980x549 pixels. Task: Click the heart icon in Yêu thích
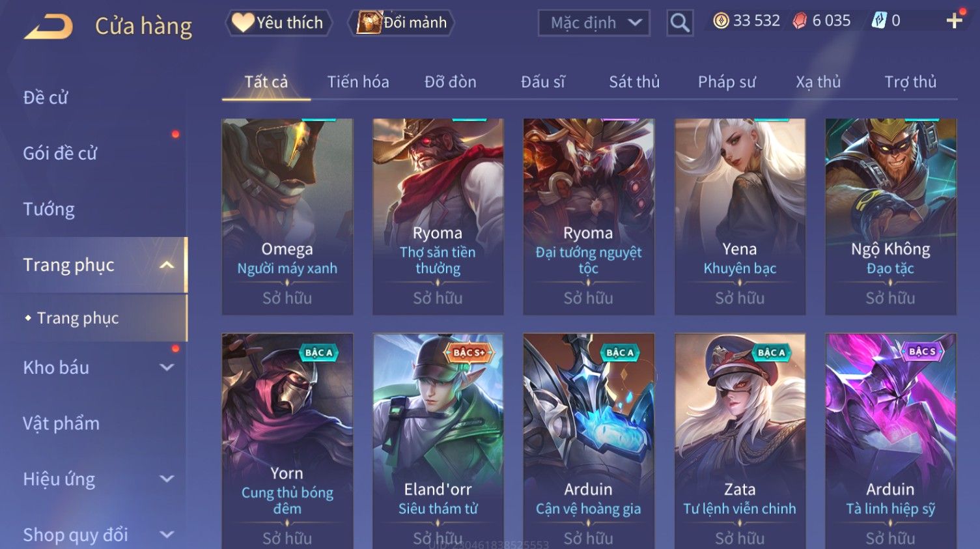coord(243,22)
